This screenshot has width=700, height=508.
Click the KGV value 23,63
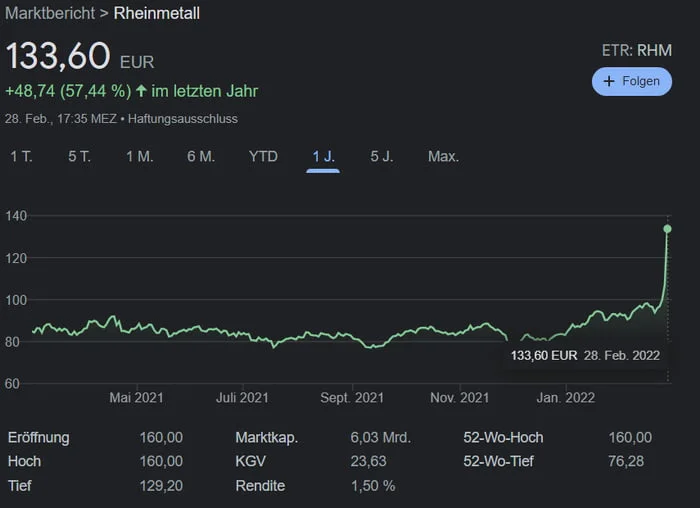click(368, 461)
